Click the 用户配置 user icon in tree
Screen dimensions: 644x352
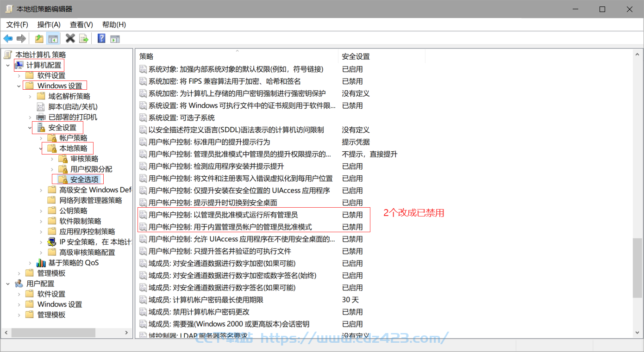tap(19, 284)
